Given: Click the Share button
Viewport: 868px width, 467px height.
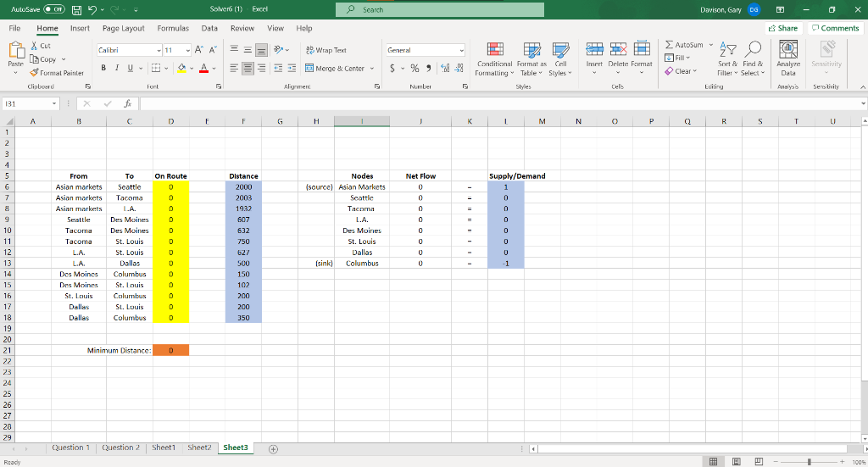Looking at the screenshot, I should click(783, 28).
